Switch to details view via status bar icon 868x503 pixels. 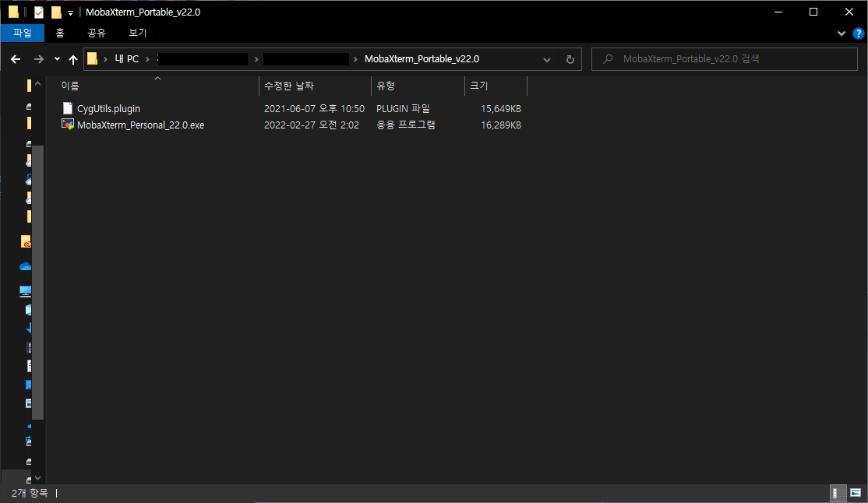coord(838,493)
